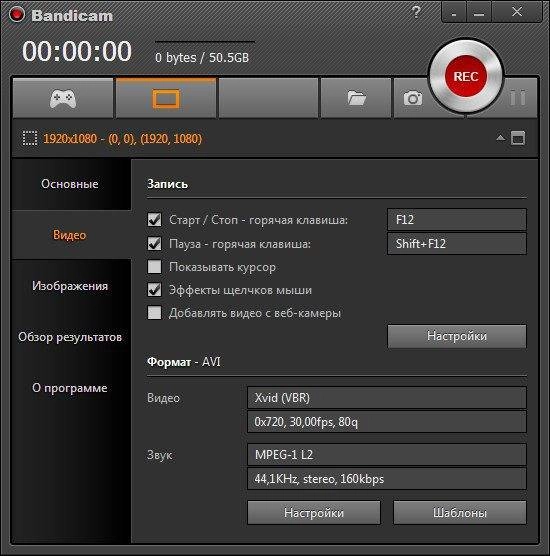This screenshot has height=556, width=550.
Task: Toggle Эффекты щелчков мыши checkbox
Action: (154, 290)
